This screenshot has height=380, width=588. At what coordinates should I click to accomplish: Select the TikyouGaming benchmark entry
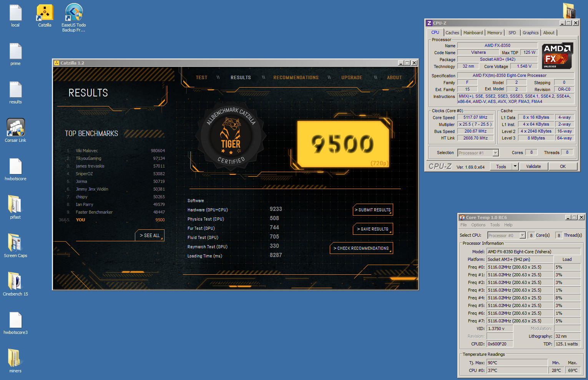click(x=115, y=158)
